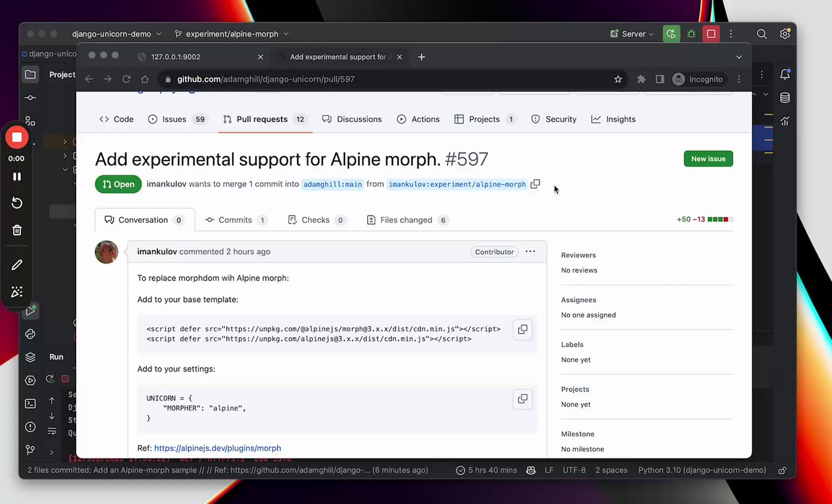Open Services icon in PyCharm sidebar
The height and width of the screenshot is (504, 832).
(x=30, y=381)
